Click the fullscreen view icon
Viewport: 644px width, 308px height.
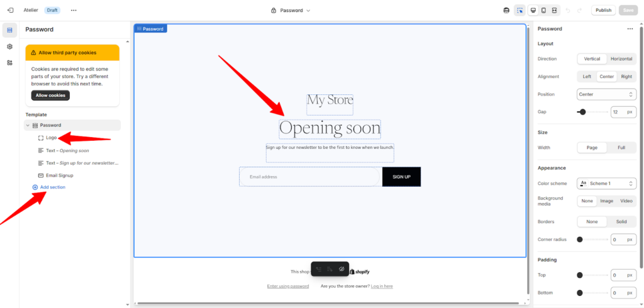coord(554,10)
